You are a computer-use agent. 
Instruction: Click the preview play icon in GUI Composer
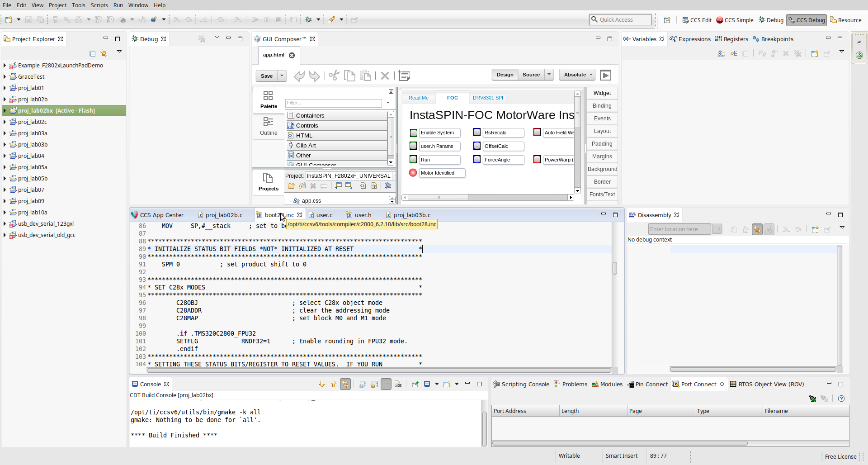click(x=605, y=75)
